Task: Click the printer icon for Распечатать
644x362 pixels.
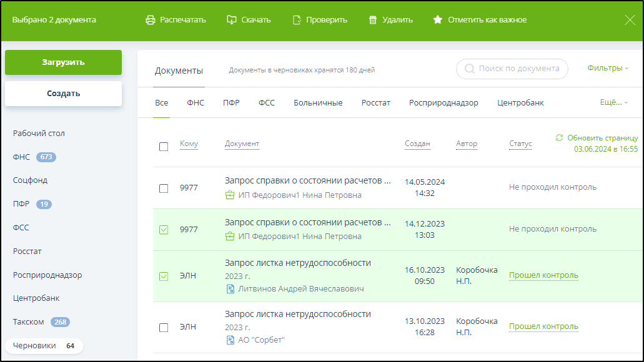Action: coord(150,20)
